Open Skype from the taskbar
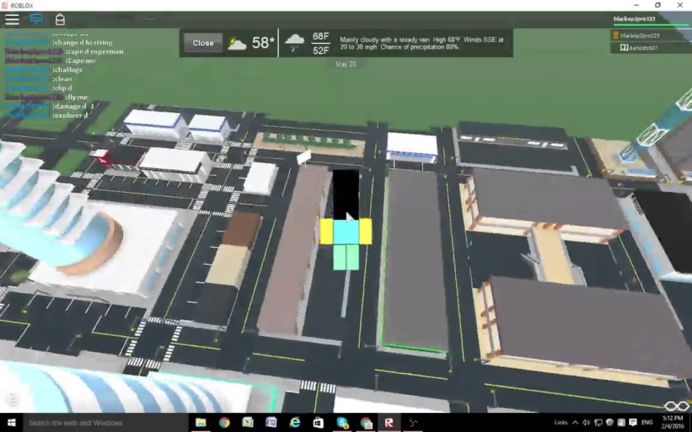 pyautogui.click(x=342, y=423)
